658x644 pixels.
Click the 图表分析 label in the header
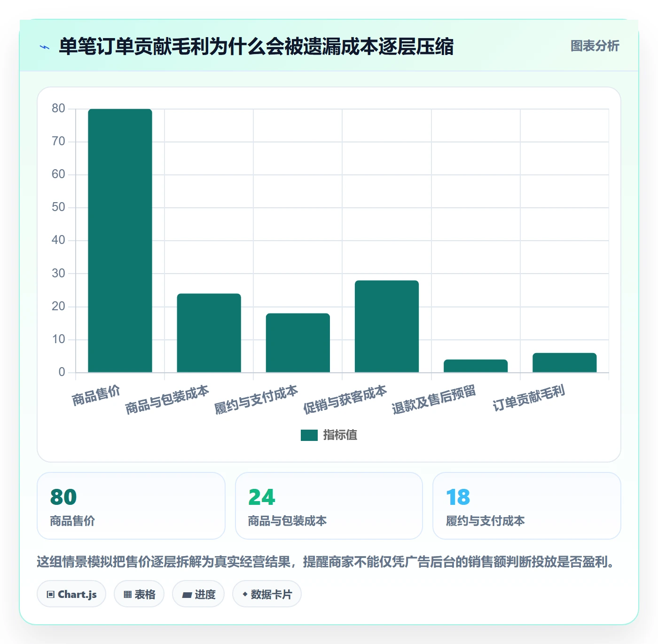point(595,46)
